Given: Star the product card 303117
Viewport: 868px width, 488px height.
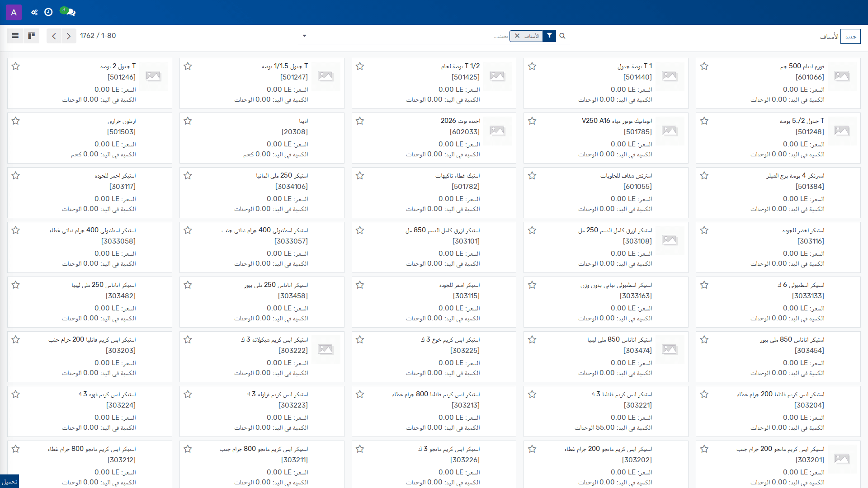Looking at the screenshot, I should point(16,176).
